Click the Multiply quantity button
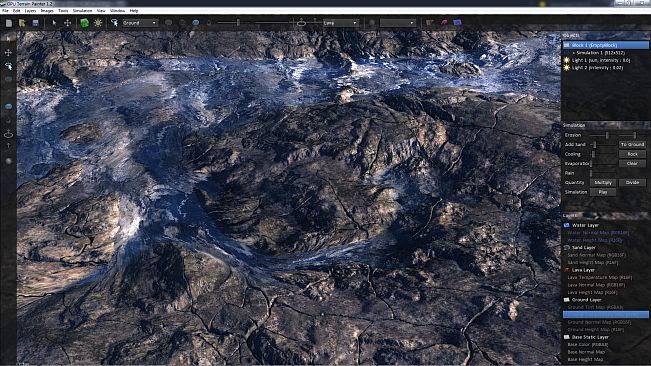 coord(603,183)
